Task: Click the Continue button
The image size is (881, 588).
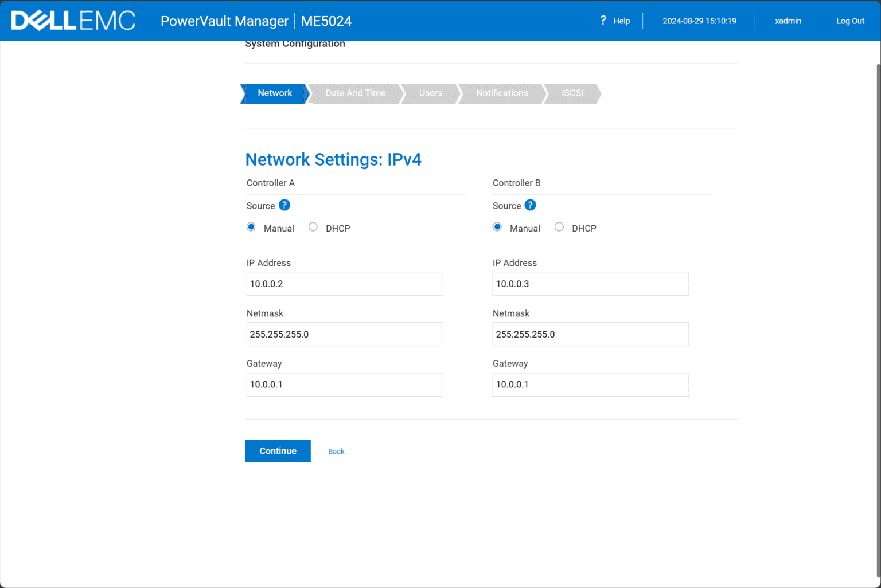Action: click(278, 451)
